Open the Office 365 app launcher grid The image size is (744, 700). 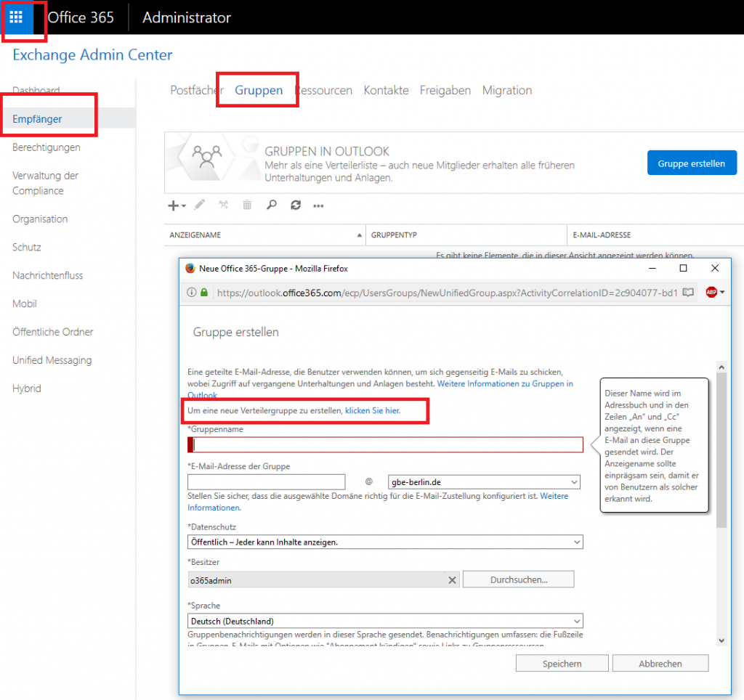pos(16,17)
